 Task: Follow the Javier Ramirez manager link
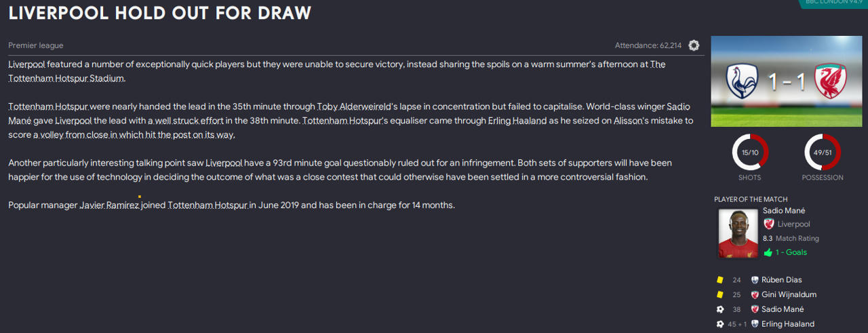point(108,205)
